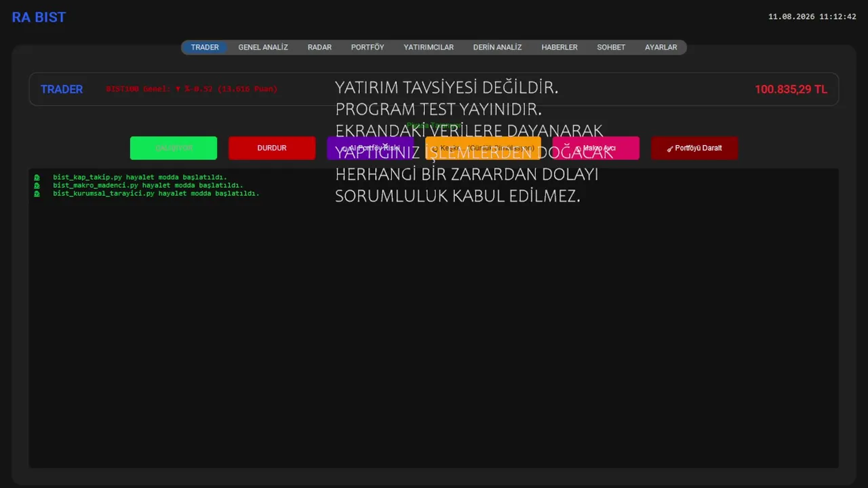Run the AI Portföy Riski button

(370, 148)
